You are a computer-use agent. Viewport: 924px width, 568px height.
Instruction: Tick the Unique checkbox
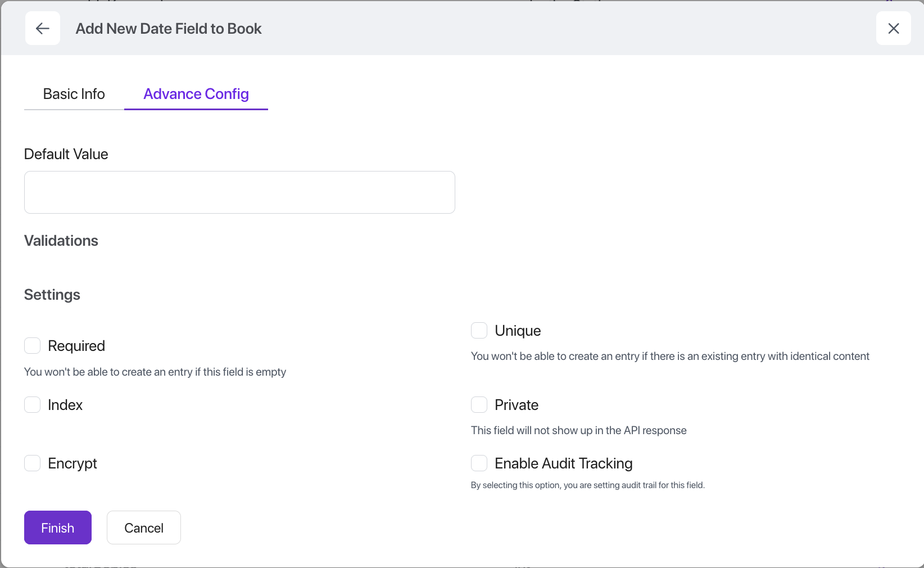[x=479, y=331]
